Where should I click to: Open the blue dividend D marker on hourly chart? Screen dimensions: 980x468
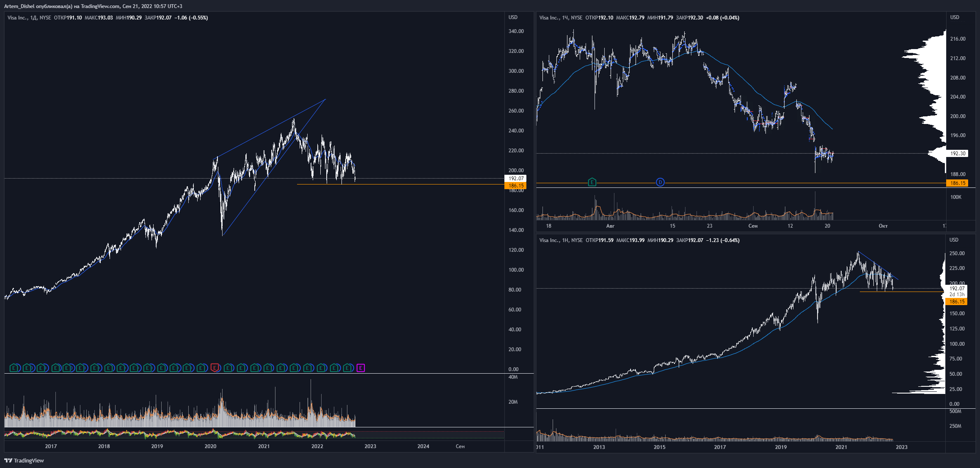pos(660,182)
